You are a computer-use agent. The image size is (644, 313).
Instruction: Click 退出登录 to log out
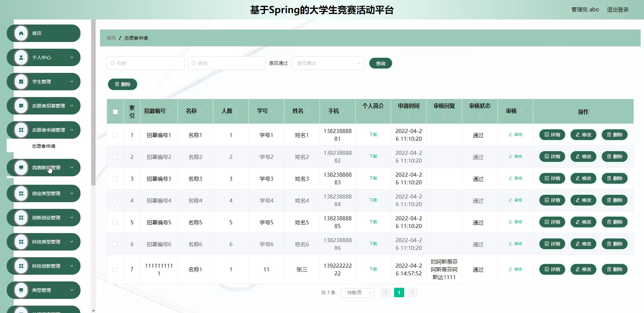point(618,10)
